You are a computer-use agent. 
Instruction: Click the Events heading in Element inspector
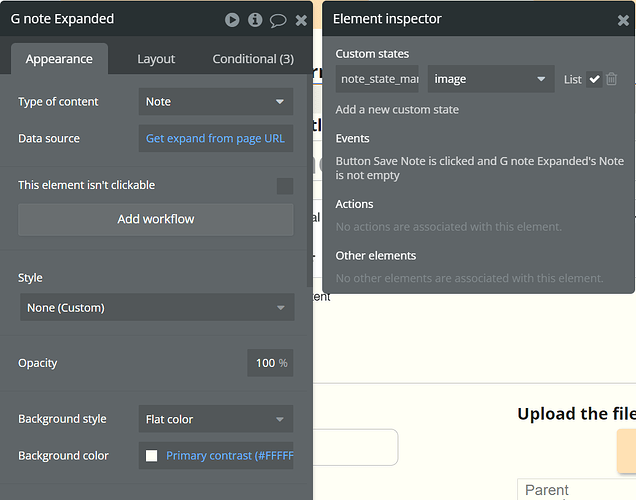click(352, 138)
